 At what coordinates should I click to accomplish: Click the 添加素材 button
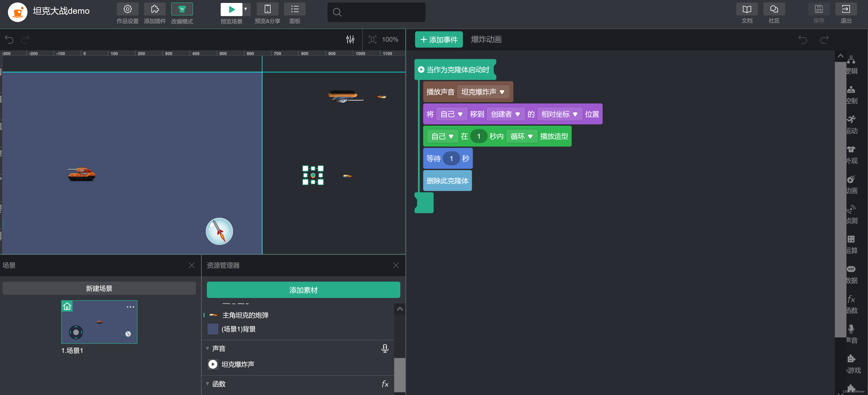pos(303,290)
